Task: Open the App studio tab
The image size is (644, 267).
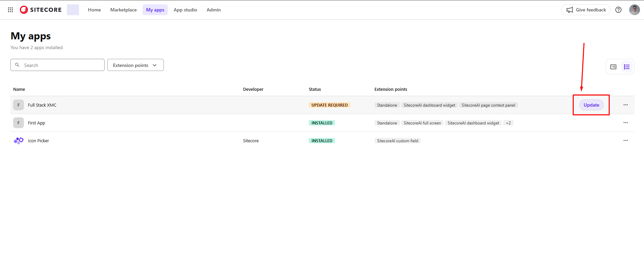Action: [x=185, y=10]
